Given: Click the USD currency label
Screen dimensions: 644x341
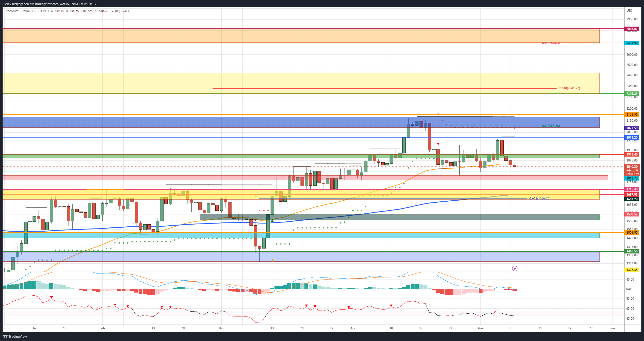Looking at the screenshot, I should 629,11.
